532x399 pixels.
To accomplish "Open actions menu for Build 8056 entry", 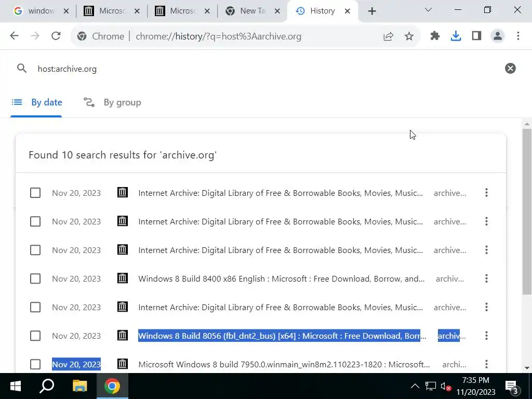I will pos(486,336).
